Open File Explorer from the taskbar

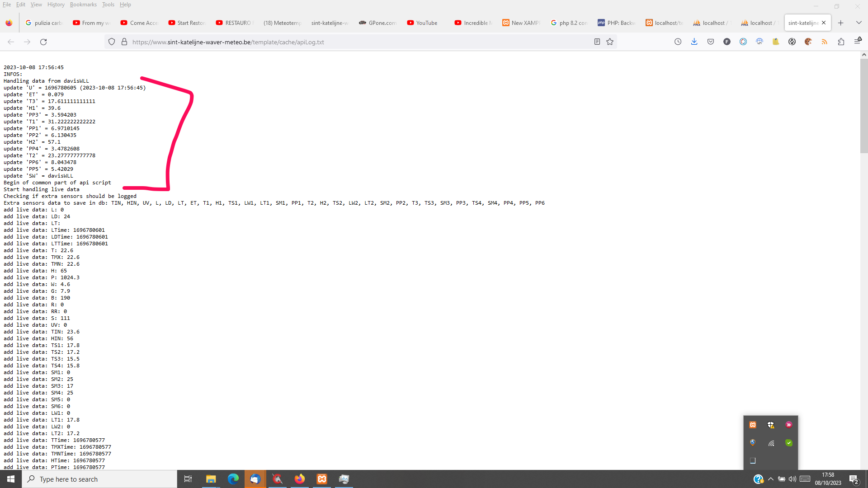click(x=211, y=479)
